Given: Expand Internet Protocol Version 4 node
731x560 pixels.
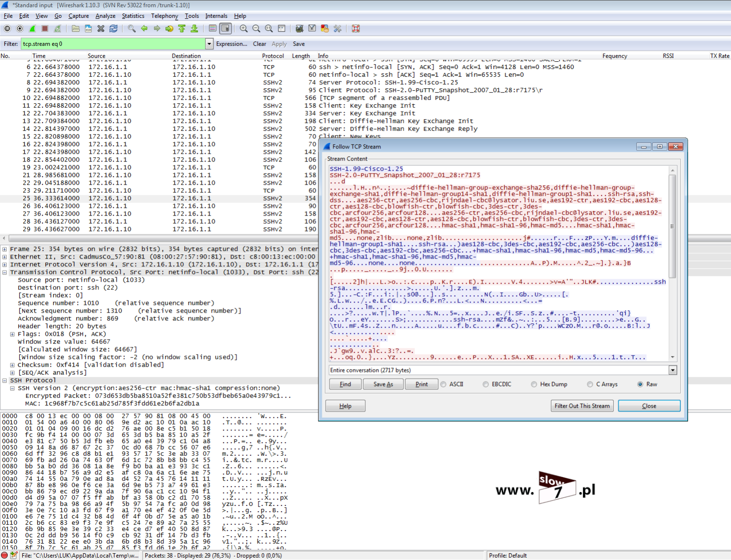Looking at the screenshot, I should (x=4, y=265).
